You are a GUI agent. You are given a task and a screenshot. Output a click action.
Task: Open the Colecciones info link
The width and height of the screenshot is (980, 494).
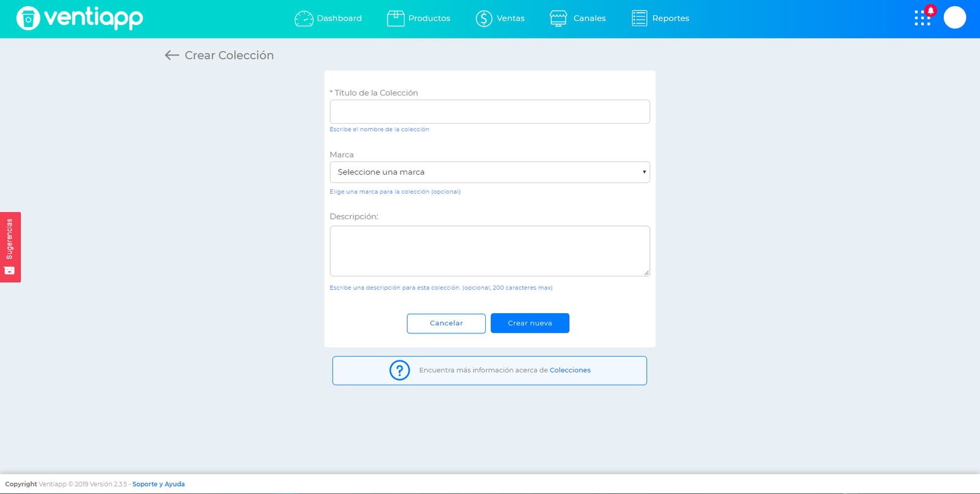pyautogui.click(x=570, y=370)
